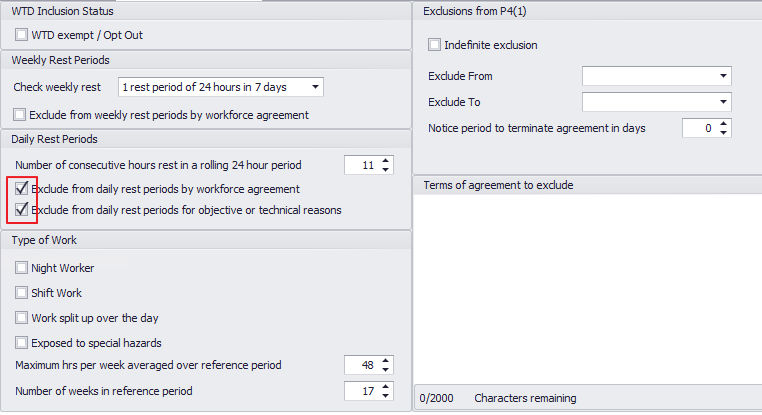This screenshot has height=415, width=762.
Task: Decrease maximum hrs per week value
Action: tap(386, 370)
